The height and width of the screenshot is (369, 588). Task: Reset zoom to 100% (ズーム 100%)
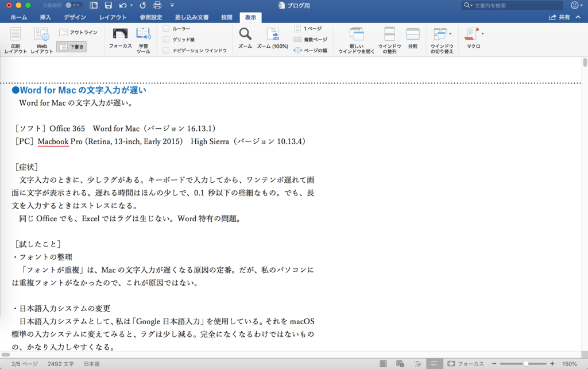[x=273, y=38]
